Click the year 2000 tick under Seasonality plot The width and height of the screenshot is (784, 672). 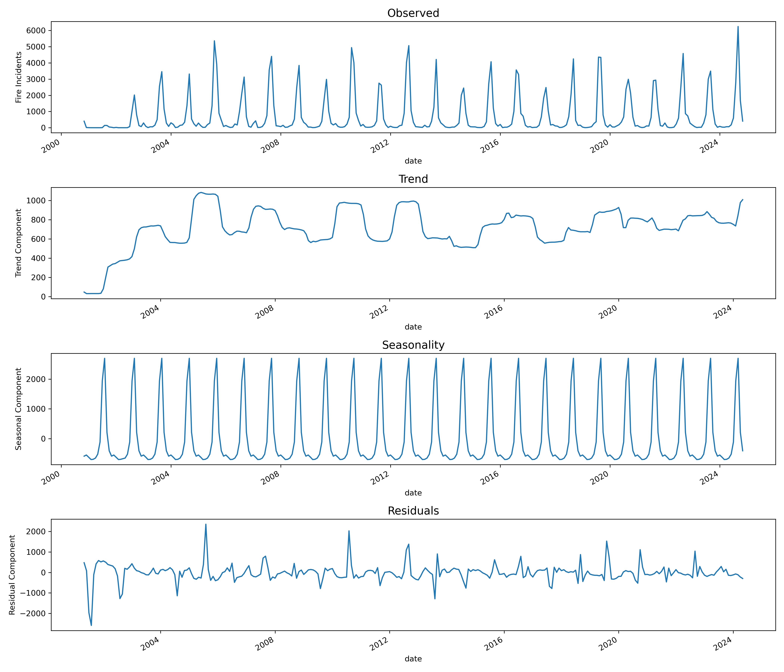pyautogui.click(x=51, y=478)
